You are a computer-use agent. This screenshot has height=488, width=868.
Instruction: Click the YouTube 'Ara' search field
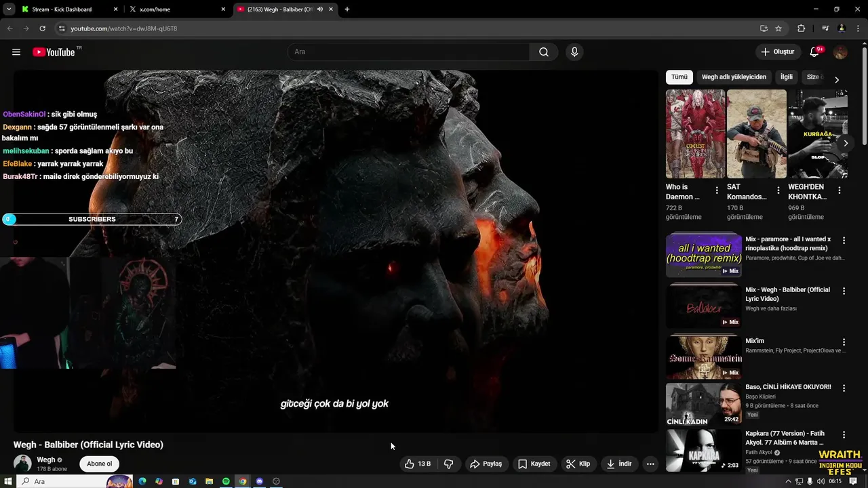click(409, 52)
